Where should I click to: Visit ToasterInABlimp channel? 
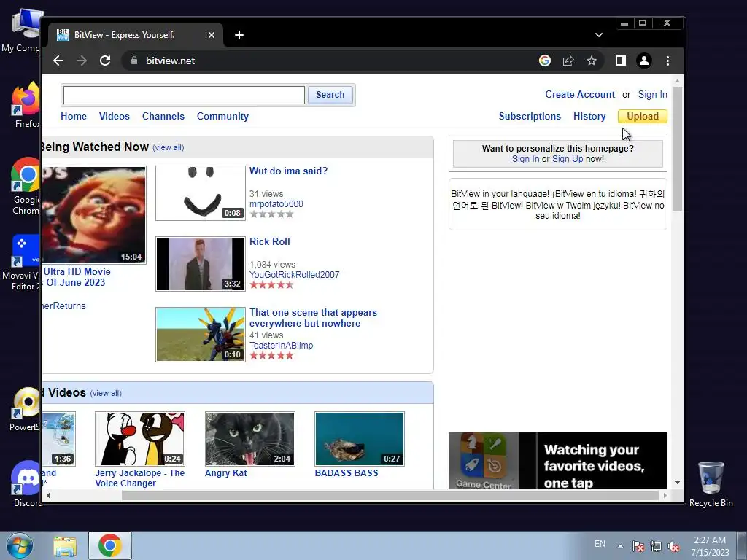(x=281, y=345)
